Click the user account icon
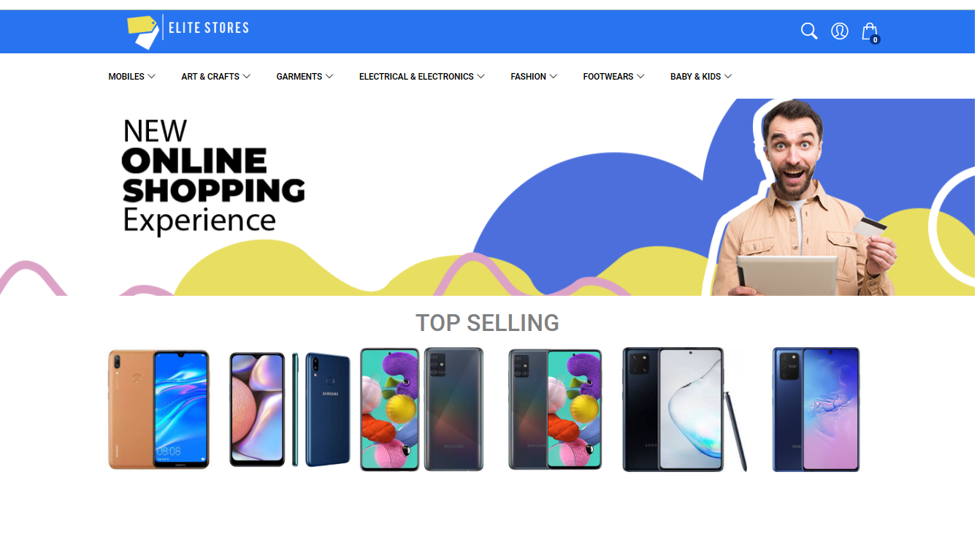The width and height of the screenshot is (980, 548). (840, 31)
